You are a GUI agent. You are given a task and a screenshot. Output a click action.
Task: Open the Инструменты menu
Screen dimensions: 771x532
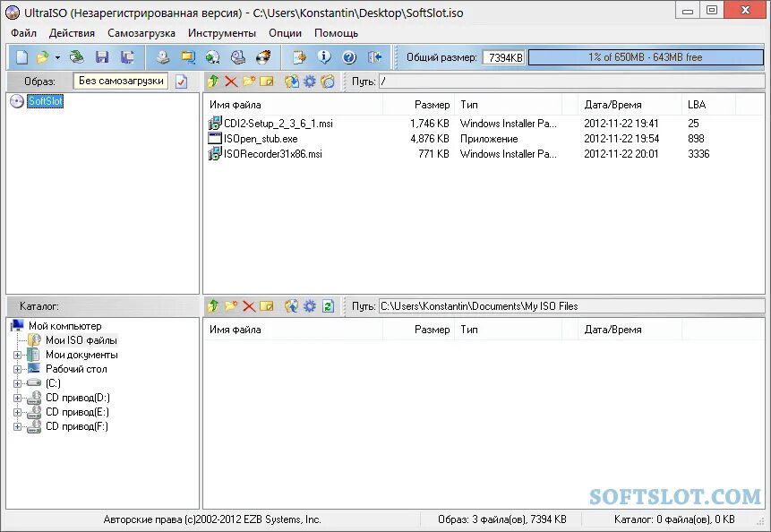(222, 33)
